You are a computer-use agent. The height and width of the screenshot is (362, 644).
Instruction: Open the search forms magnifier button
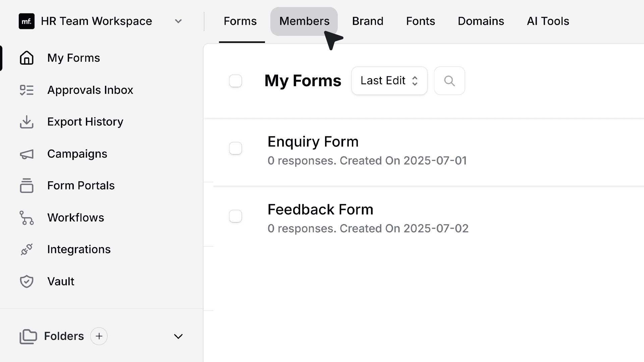click(x=449, y=81)
